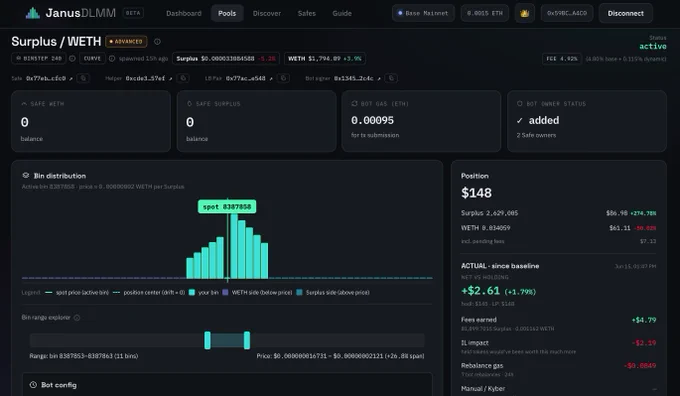Click the left handle of bin range slider

[207, 340]
